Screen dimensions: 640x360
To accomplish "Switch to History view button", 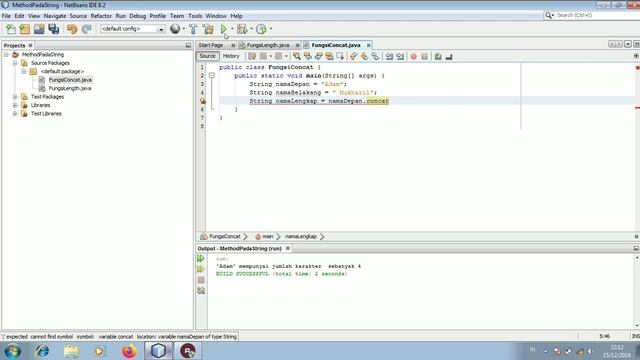I will coord(231,56).
